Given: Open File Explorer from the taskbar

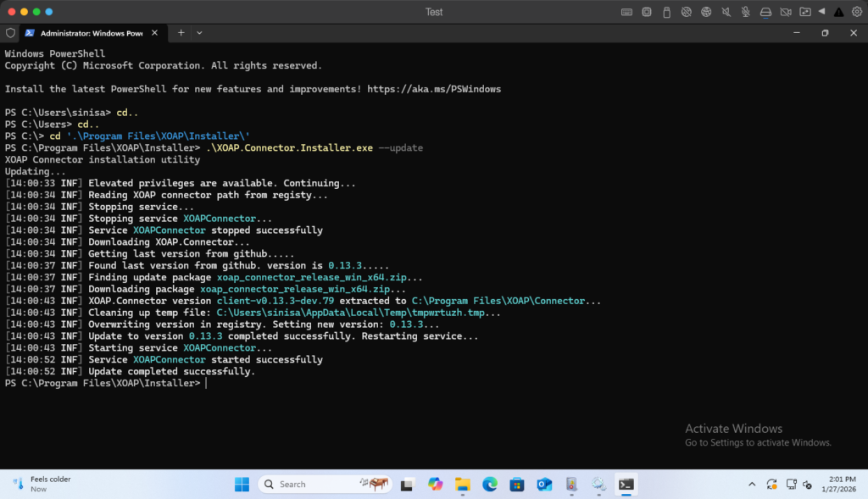Looking at the screenshot, I should [x=462, y=485].
